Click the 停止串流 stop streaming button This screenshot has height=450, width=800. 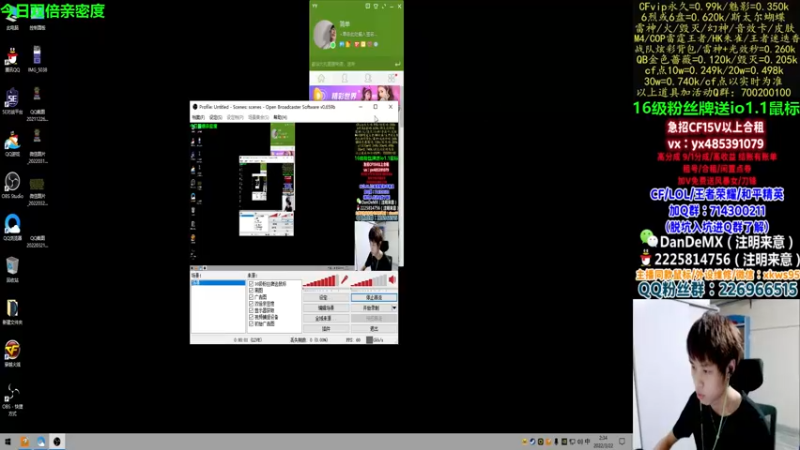[x=373, y=297]
